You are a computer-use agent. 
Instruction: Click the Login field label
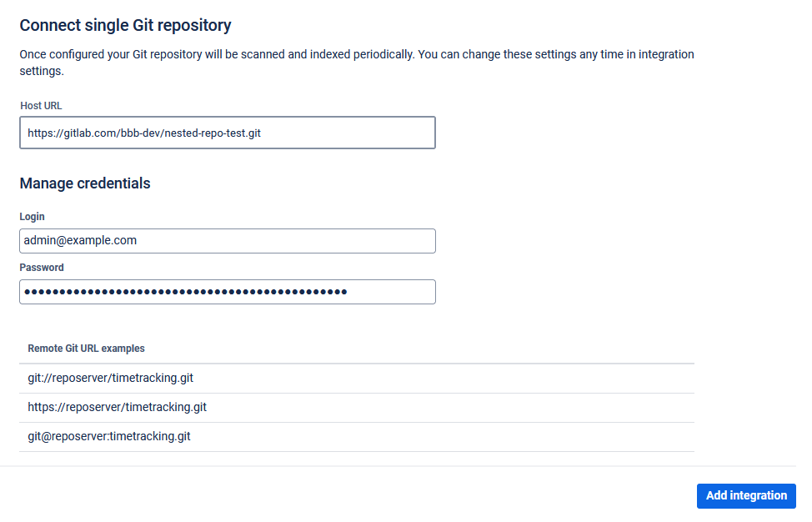point(33,217)
